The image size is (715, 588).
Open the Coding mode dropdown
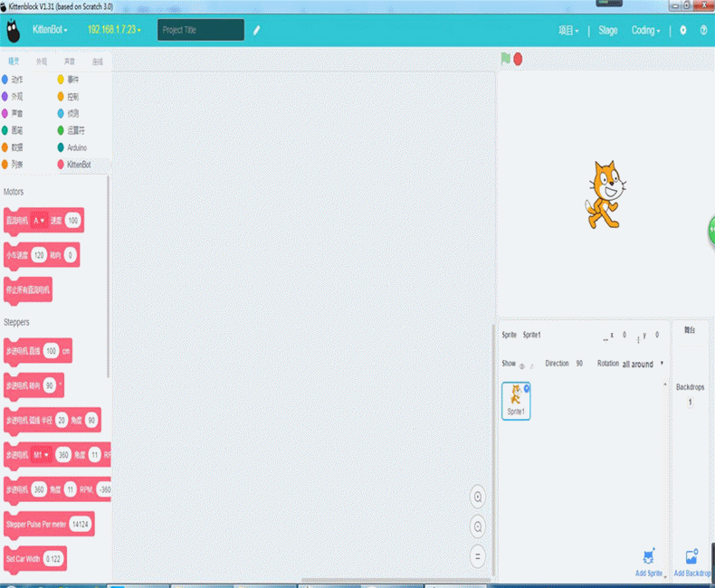(645, 31)
